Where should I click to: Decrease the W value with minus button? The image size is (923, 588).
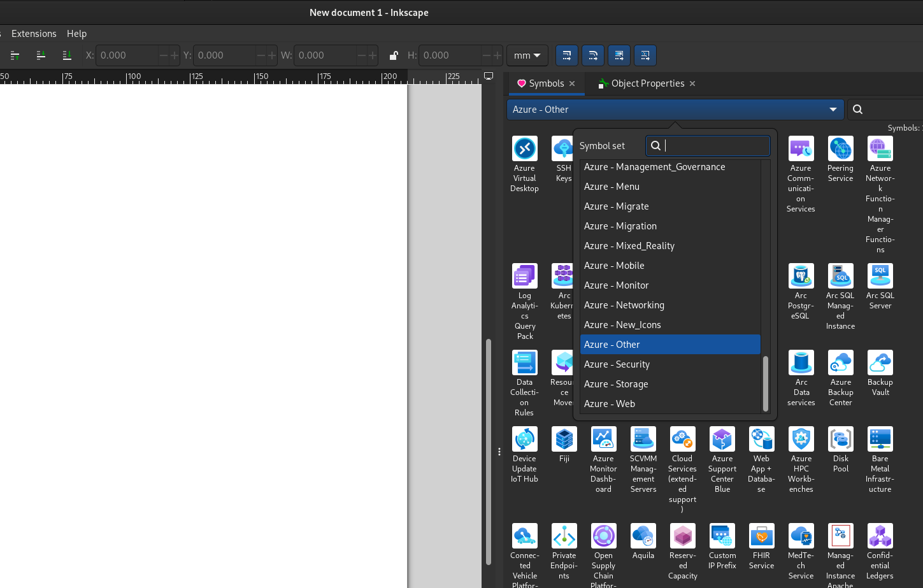point(362,55)
